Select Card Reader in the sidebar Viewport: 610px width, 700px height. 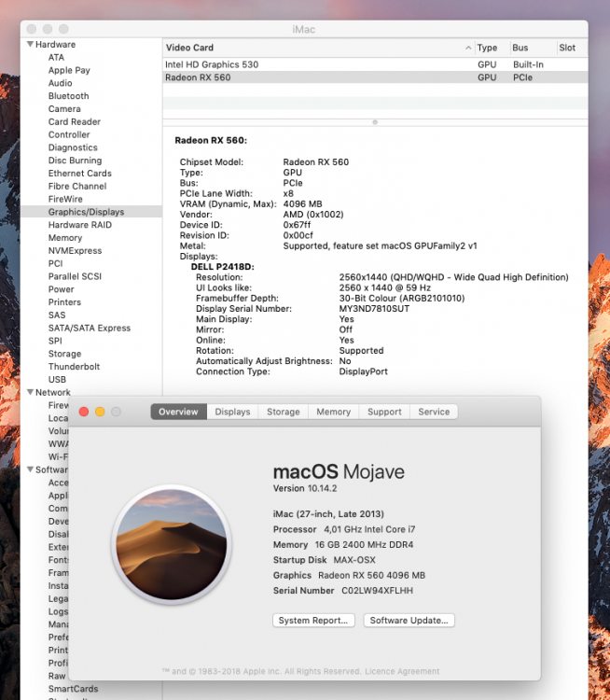click(x=74, y=122)
